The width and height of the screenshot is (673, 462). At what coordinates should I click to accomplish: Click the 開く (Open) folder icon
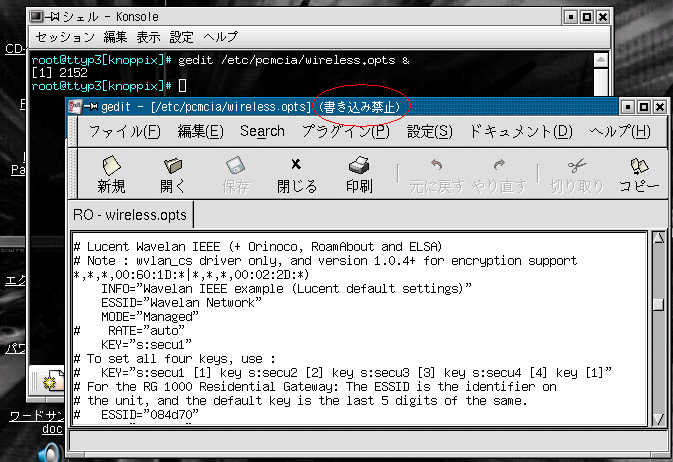tap(173, 165)
